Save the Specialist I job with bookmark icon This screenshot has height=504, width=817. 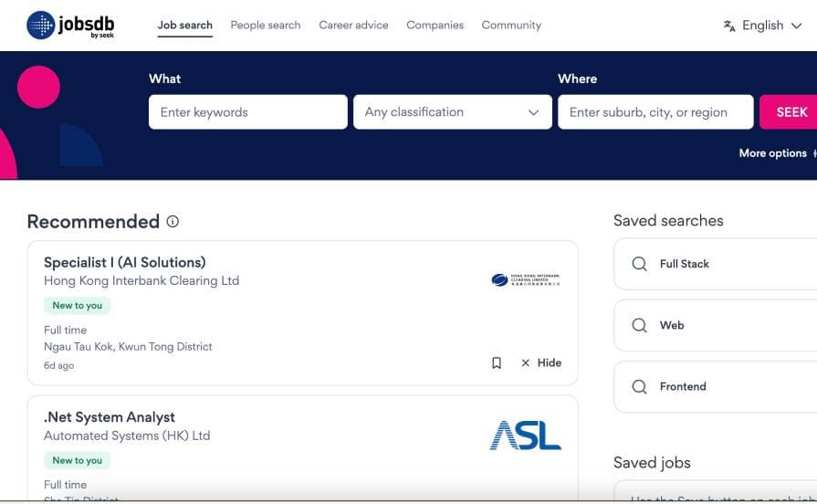coord(497,362)
